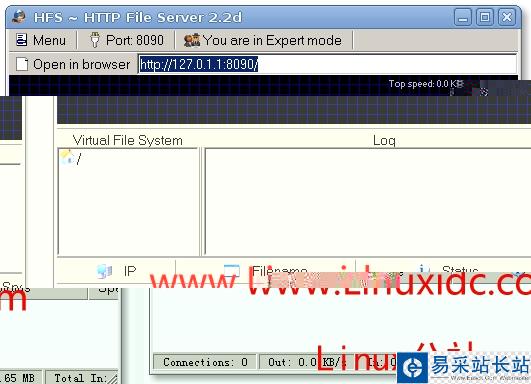Click the Connections: 0 status bar entry

point(205,362)
